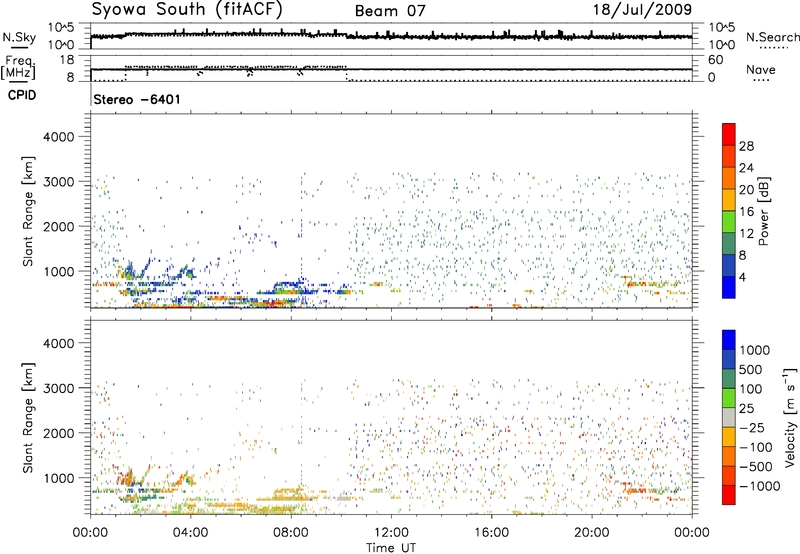Click the '08:00' time tick label

291,532
